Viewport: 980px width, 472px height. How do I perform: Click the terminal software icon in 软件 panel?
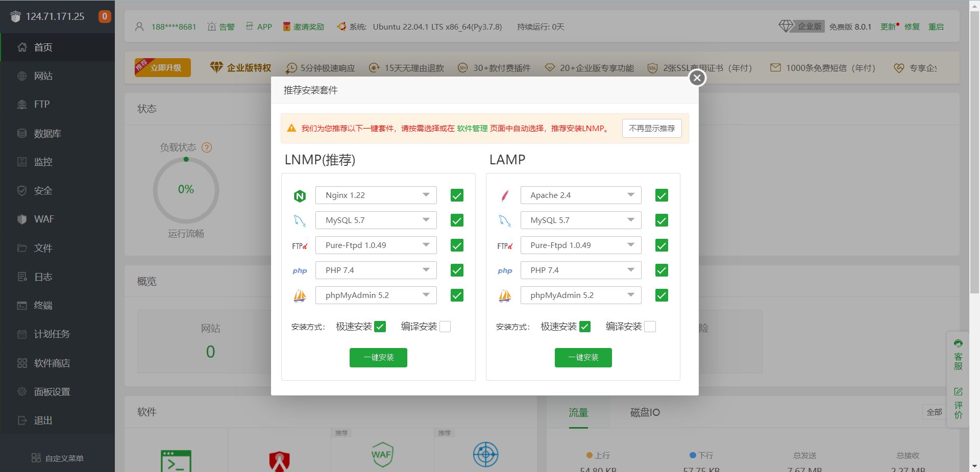coord(176,460)
